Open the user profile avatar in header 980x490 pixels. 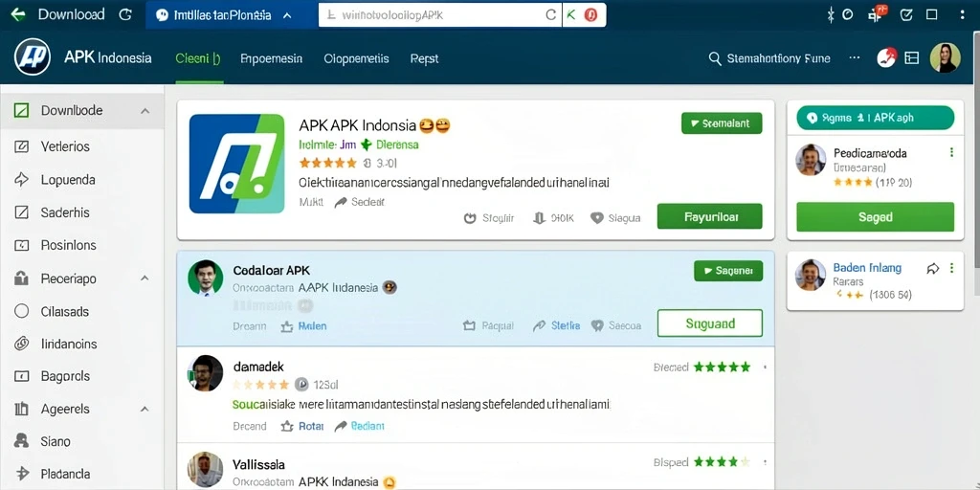pos(945,57)
